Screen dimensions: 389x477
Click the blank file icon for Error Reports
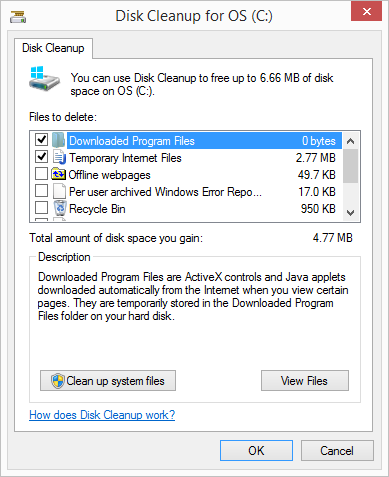click(59, 191)
